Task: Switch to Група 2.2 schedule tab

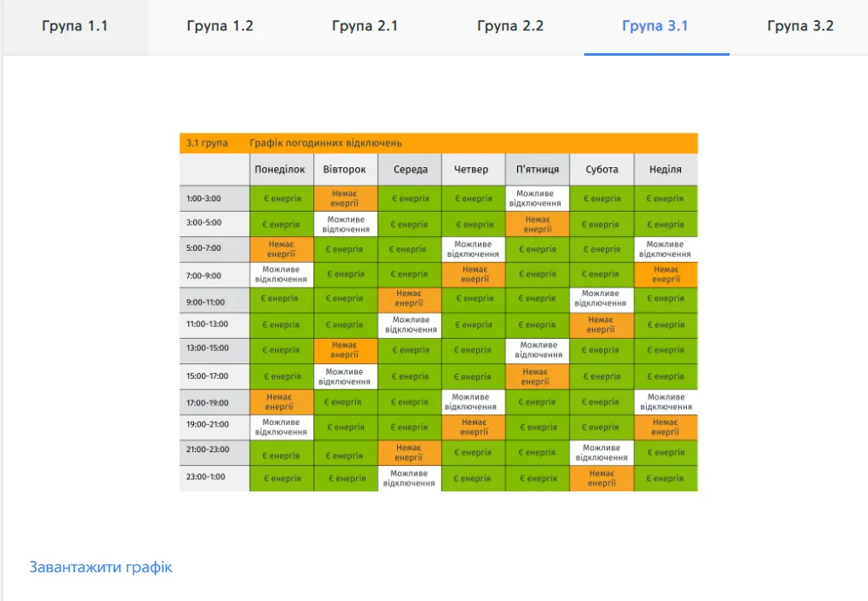Action: tap(510, 26)
